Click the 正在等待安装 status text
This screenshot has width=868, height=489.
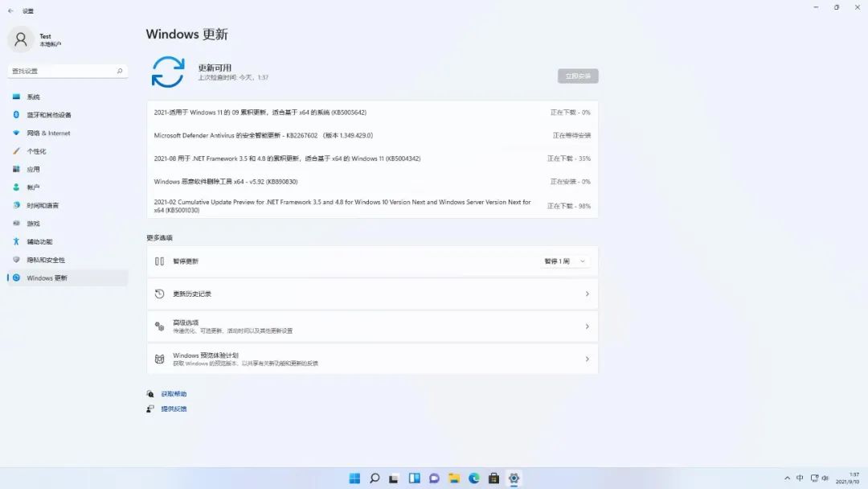point(572,135)
